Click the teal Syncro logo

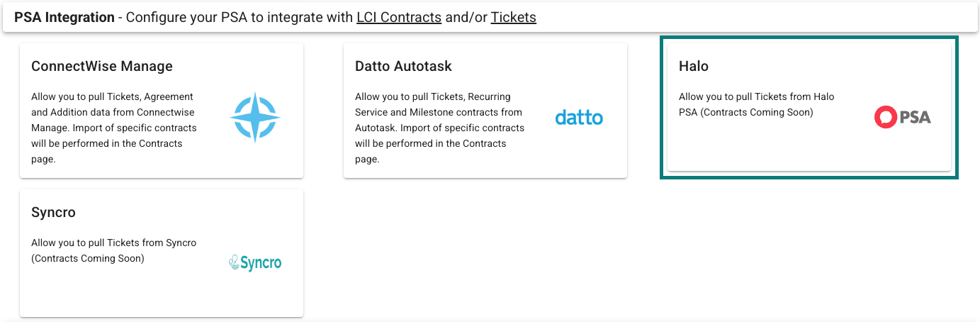255,263
